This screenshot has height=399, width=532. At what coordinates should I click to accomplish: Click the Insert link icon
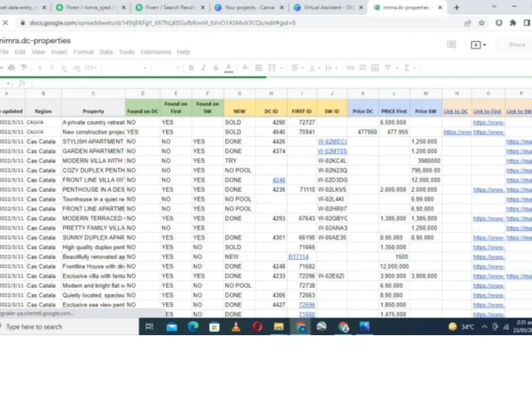coord(350,68)
